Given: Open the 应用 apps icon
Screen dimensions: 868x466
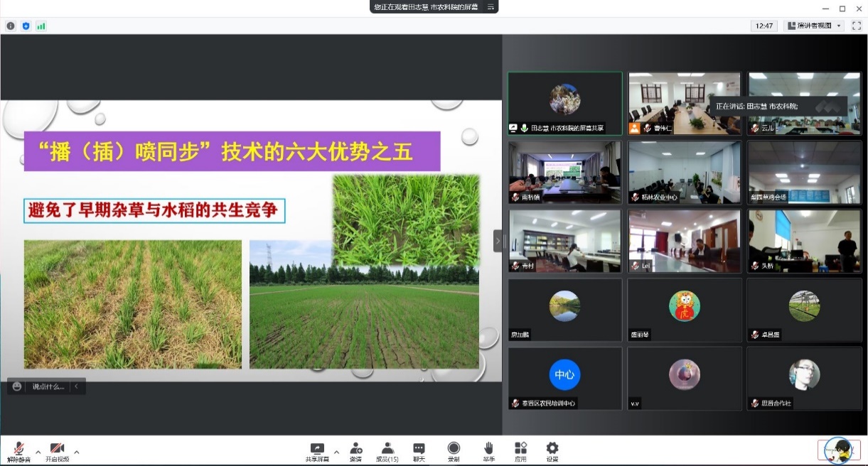Looking at the screenshot, I should (x=520, y=449).
